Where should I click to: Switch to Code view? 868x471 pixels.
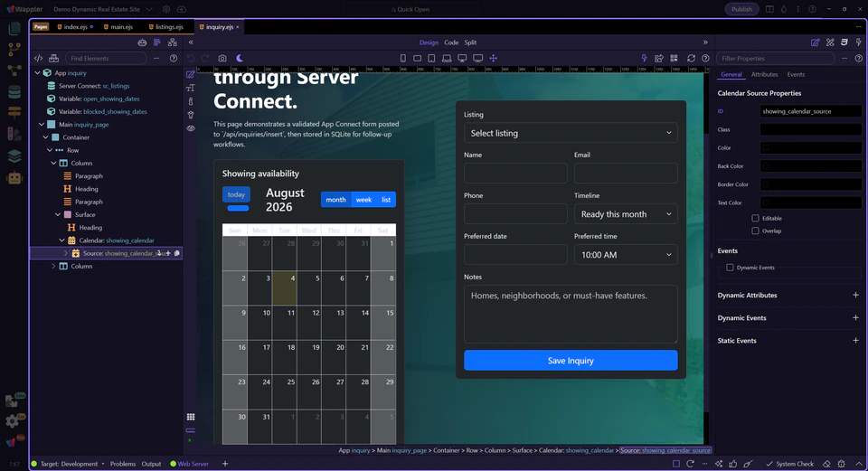pos(451,42)
